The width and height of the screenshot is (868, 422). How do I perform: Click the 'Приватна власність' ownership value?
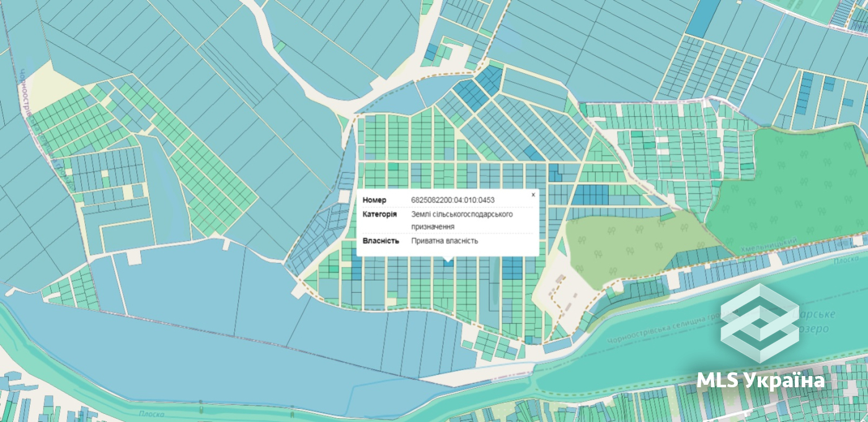pyautogui.click(x=445, y=241)
